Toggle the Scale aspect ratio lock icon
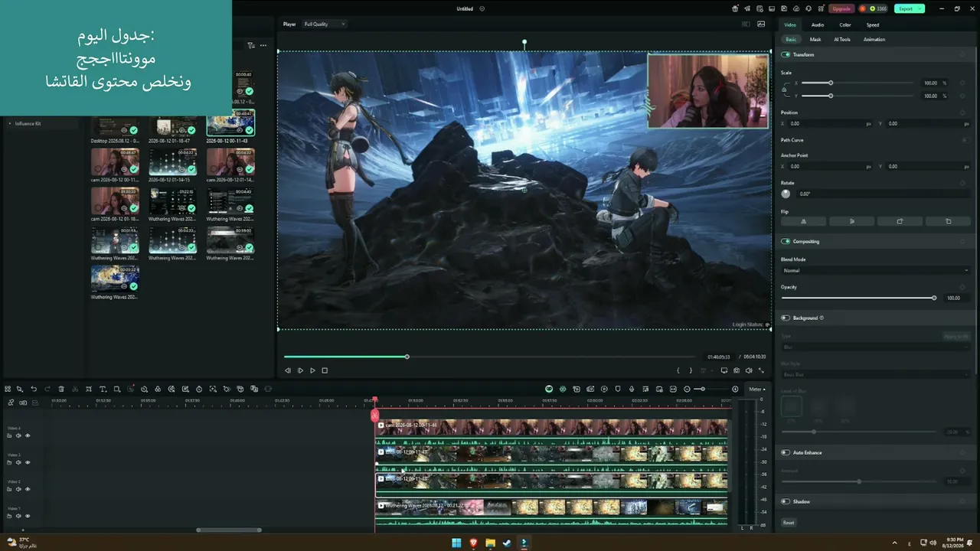980x551 pixels. click(x=784, y=90)
